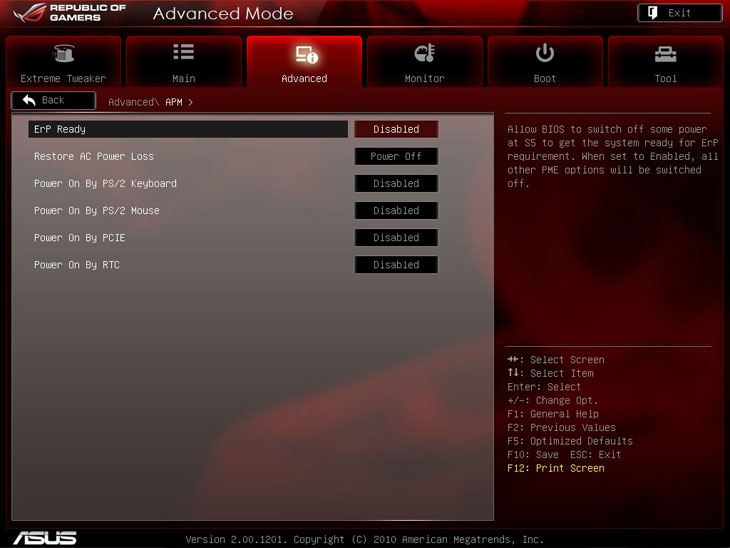The height and width of the screenshot is (548, 730).
Task: Click the Main tab list icon
Action: point(183,53)
